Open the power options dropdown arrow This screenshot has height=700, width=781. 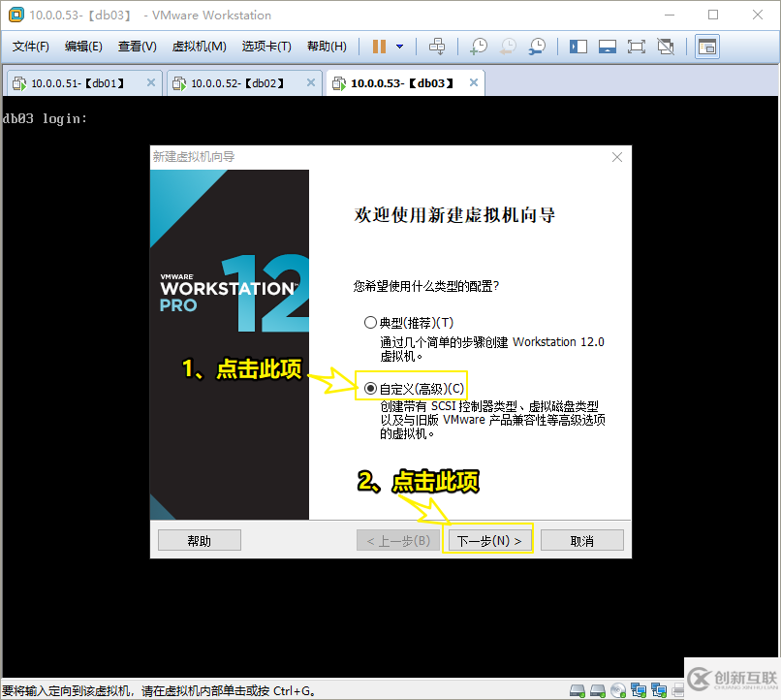399,47
